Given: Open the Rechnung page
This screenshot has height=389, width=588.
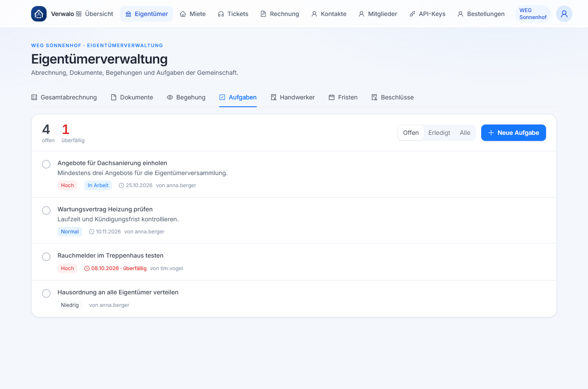Looking at the screenshot, I should [280, 14].
